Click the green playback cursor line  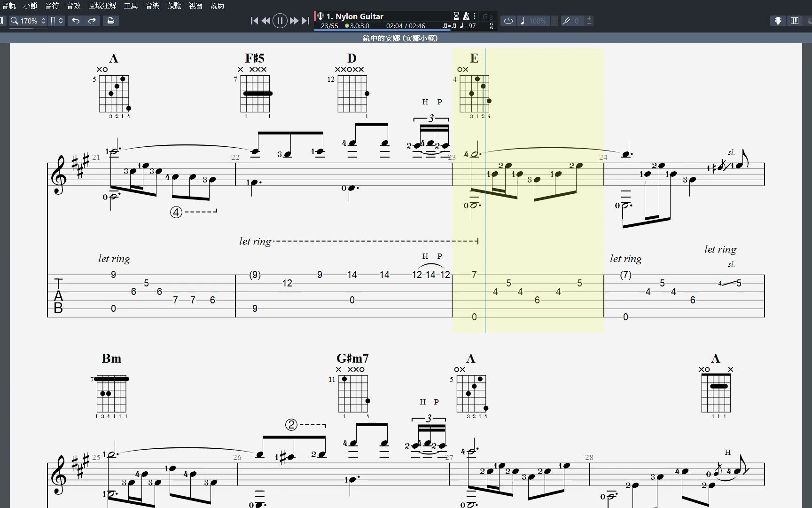click(485, 190)
